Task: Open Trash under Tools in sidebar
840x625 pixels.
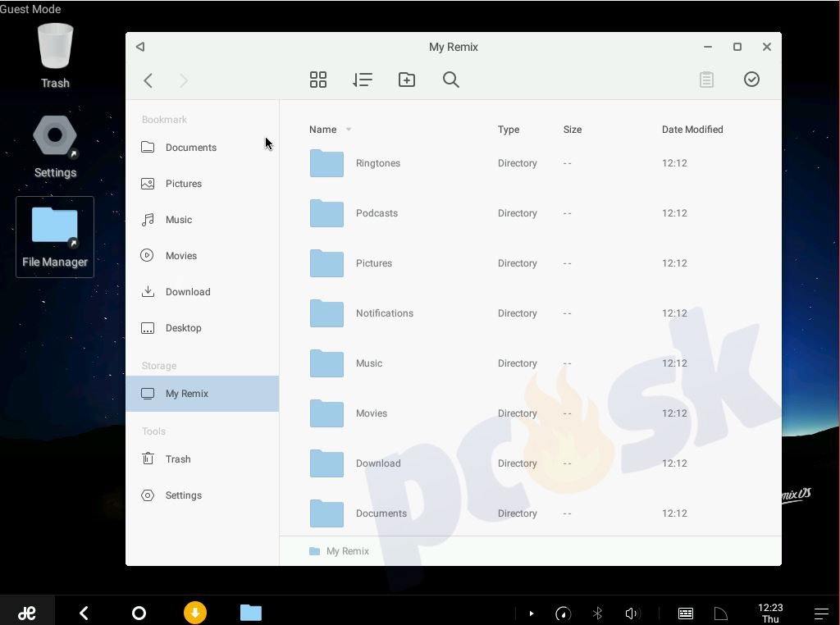Action: tap(202, 459)
